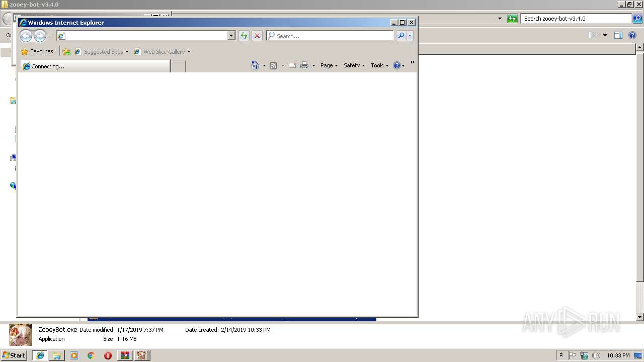Open the Safety menu
The image size is (644, 362).
pos(354,65)
